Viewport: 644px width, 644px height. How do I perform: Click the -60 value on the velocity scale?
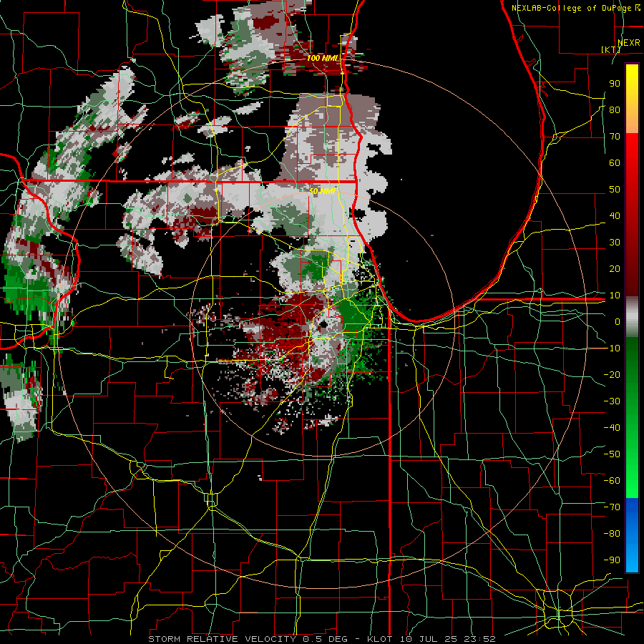point(612,481)
